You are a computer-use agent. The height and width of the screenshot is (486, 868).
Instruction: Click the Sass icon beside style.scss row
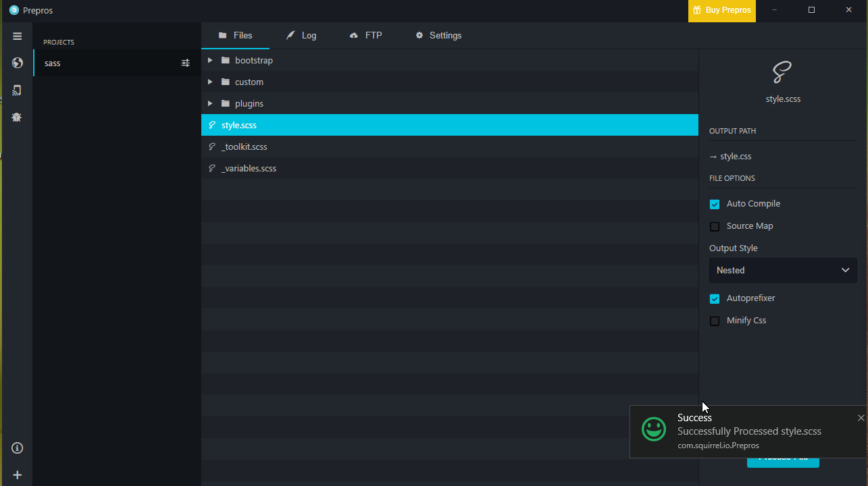[212, 125]
